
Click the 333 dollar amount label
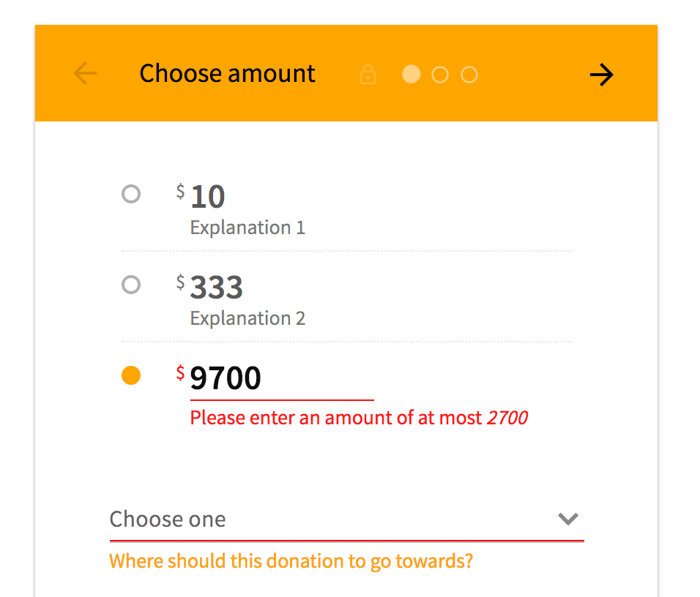(216, 288)
